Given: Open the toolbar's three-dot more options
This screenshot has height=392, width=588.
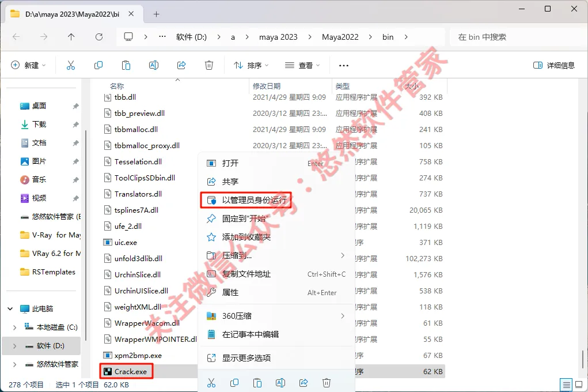Looking at the screenshot, I should (x=343, y=65).
